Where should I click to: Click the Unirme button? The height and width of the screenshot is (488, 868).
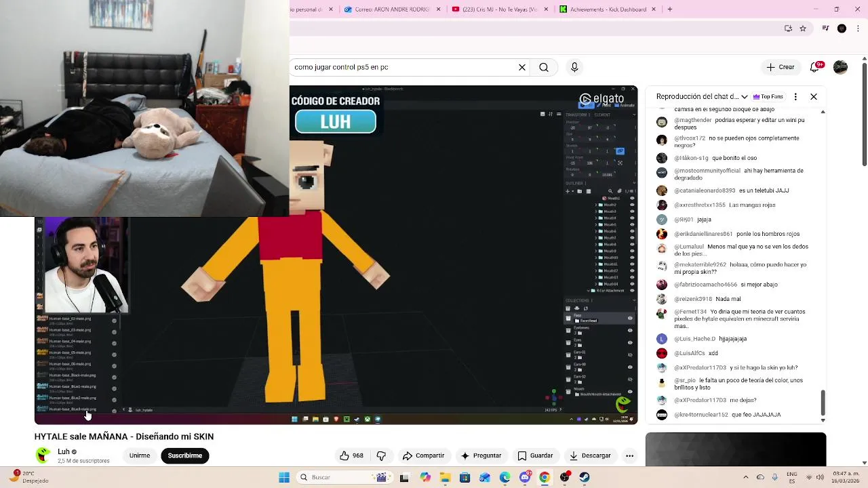point(140,455)
